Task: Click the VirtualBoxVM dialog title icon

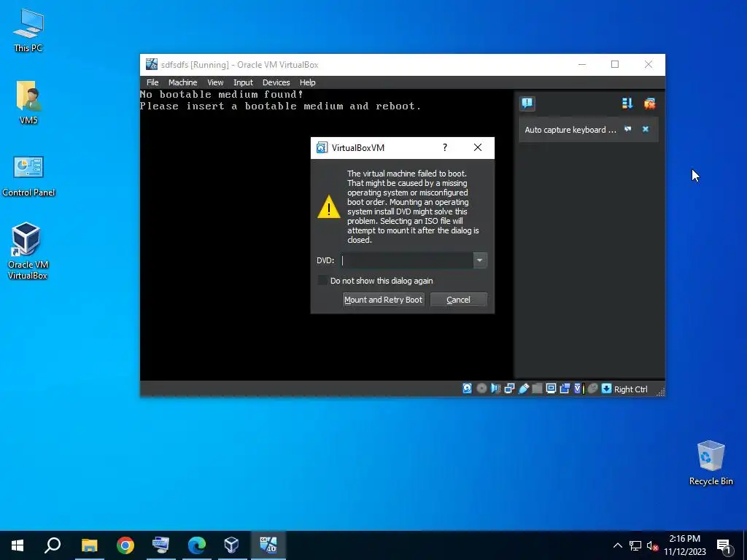Action: pyautogui.click(x=322, y=147)
